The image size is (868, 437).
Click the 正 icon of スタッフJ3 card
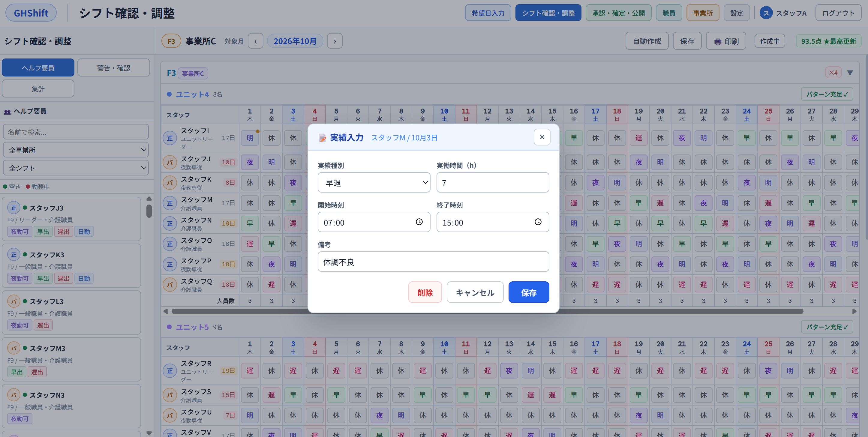tap(14, 208)
